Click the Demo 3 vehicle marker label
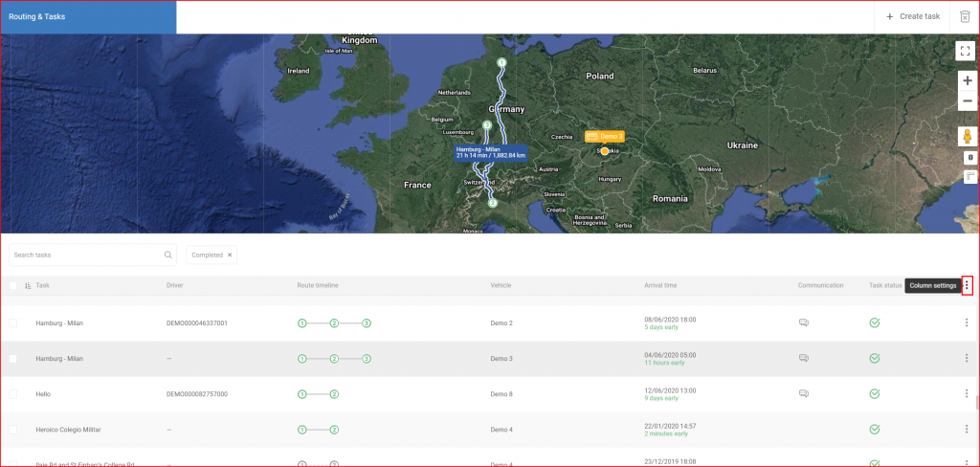Image resolution: width=980 pixels, height=467 pixels. (605, 136)
